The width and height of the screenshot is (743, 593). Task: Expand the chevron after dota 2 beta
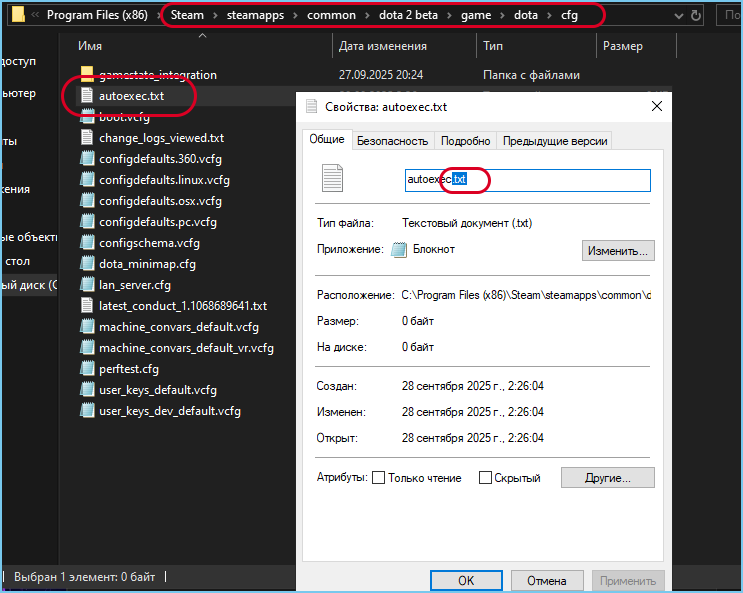pyautogui.click(x=449, y=16)
